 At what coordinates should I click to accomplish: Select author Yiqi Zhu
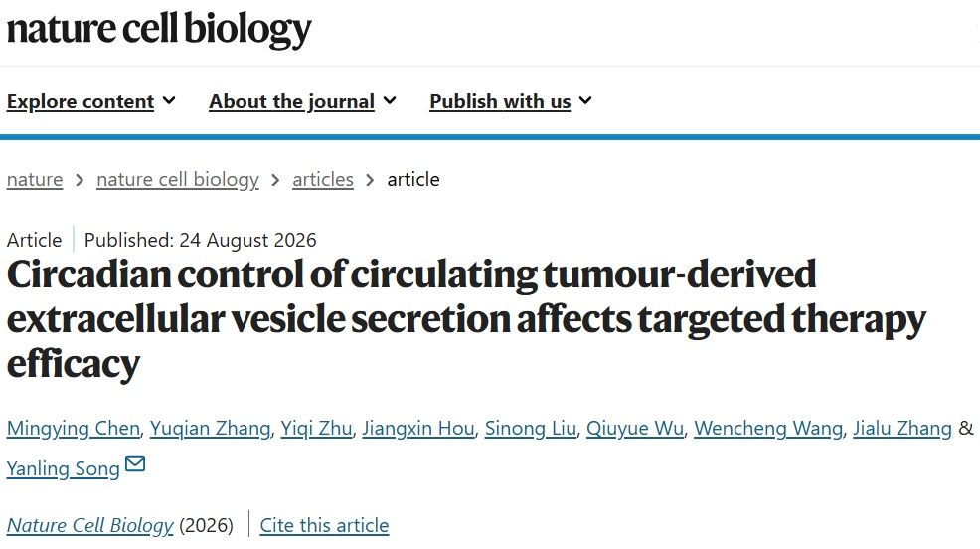click(316, 429)
